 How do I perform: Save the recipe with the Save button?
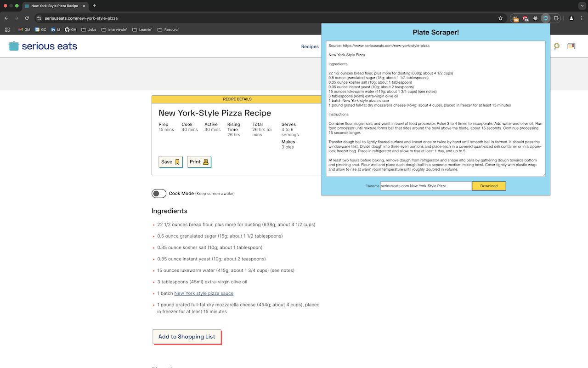point(170,162)
